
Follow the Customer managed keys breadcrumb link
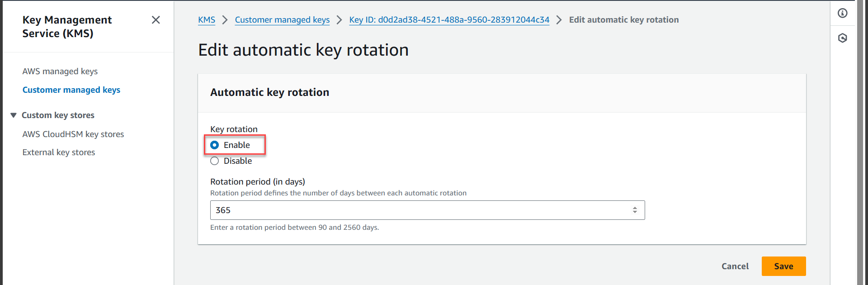click(282, 20)
